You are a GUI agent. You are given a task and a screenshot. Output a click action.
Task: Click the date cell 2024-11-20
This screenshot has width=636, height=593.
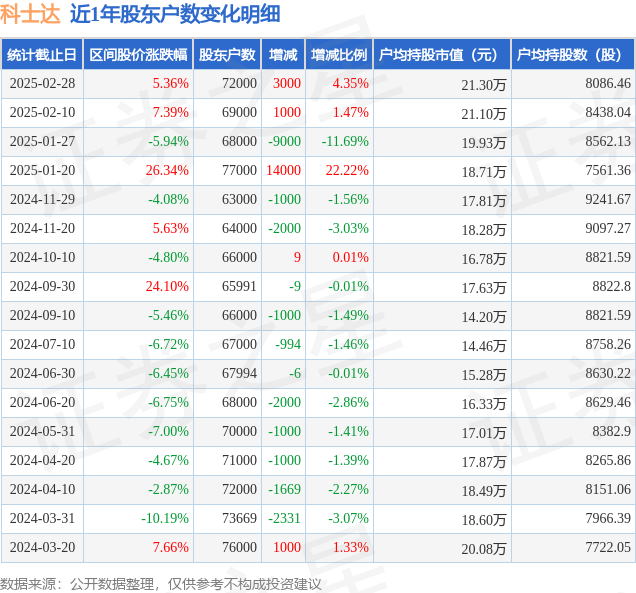[42, 228]
